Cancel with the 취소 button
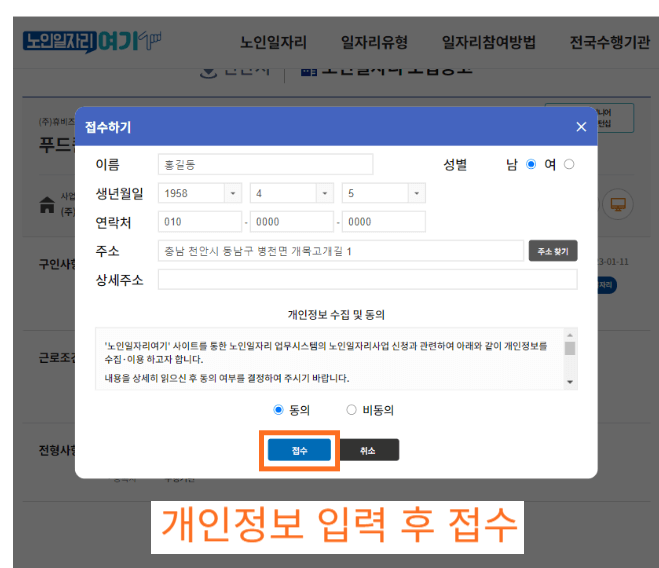This screenshot has width=659, height=568. click(x=367, y=450)
